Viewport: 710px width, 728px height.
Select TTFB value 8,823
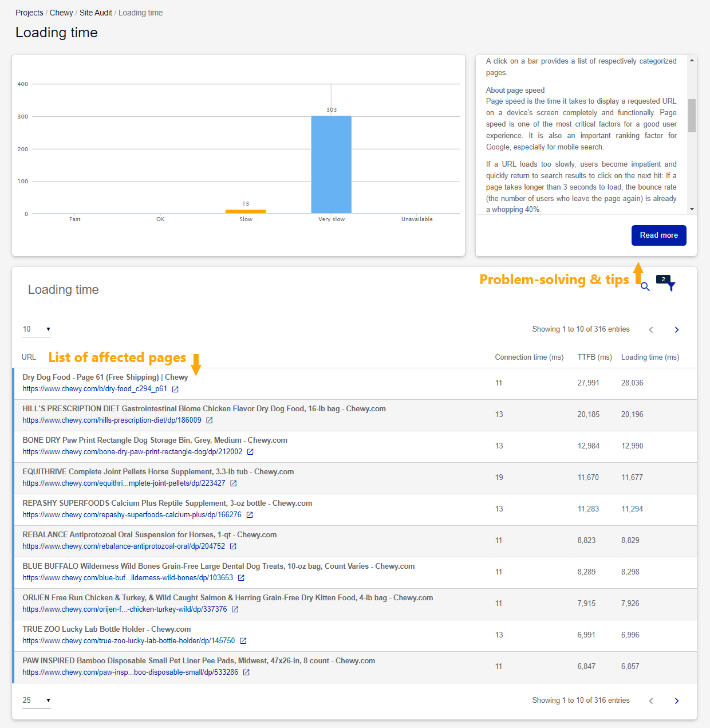coord(586,541)
